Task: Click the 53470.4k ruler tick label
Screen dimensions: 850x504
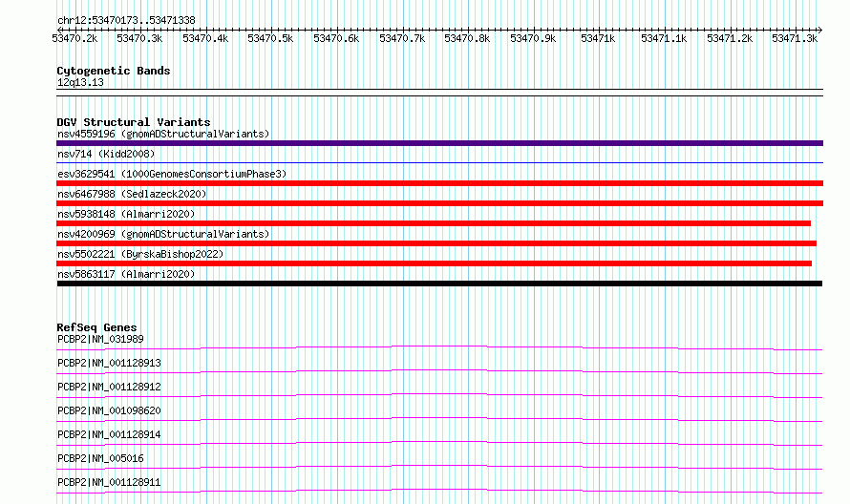Action: point(205,38)
